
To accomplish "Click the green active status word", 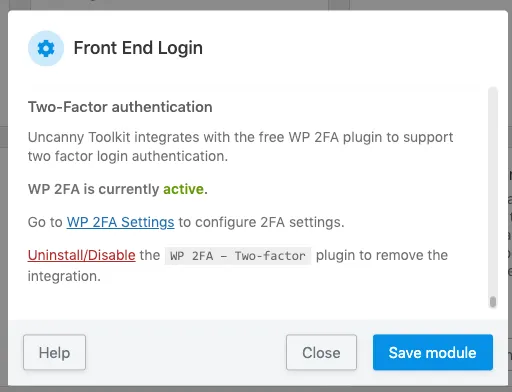I will pyautogui.click(x=183, y=189).
